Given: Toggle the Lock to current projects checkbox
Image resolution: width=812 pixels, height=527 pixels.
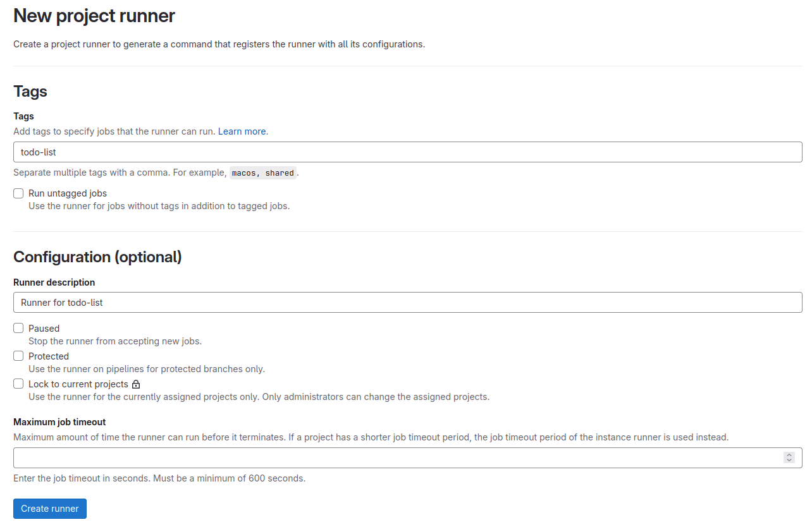Looking at the screenshot, I should pyautogui.click(x=18, y=384).
